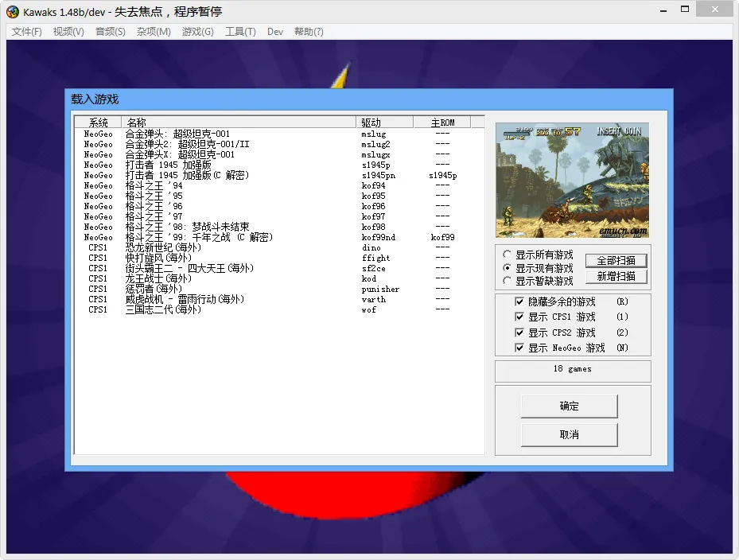Open the 工具(T) menu
This screenshot has height=560, width=739.
[240, 32]
